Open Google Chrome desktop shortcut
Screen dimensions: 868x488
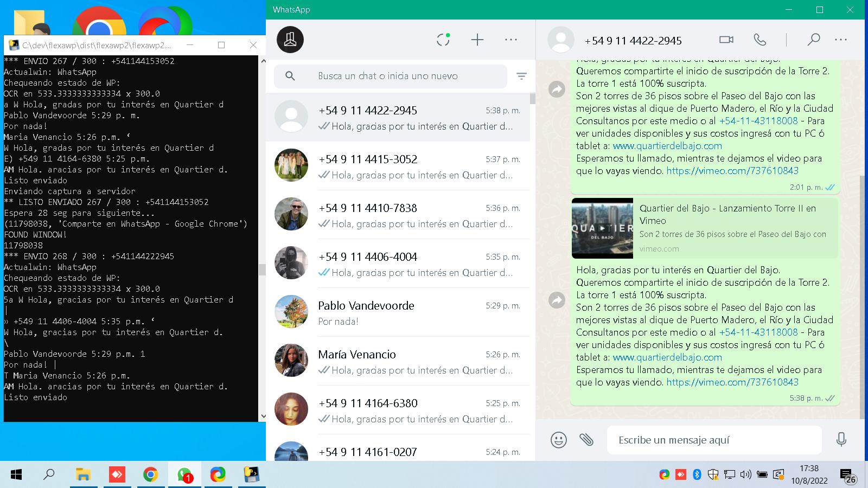99,21
